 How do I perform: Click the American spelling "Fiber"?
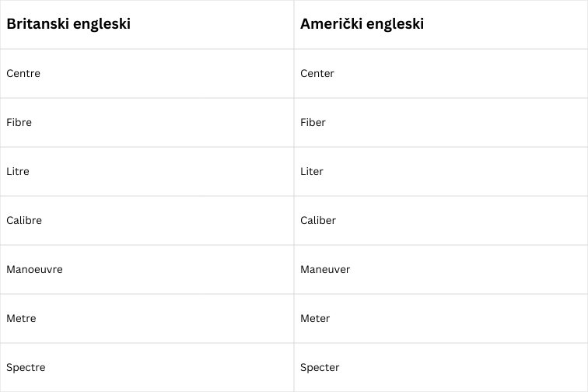click(x=313, y=123)
